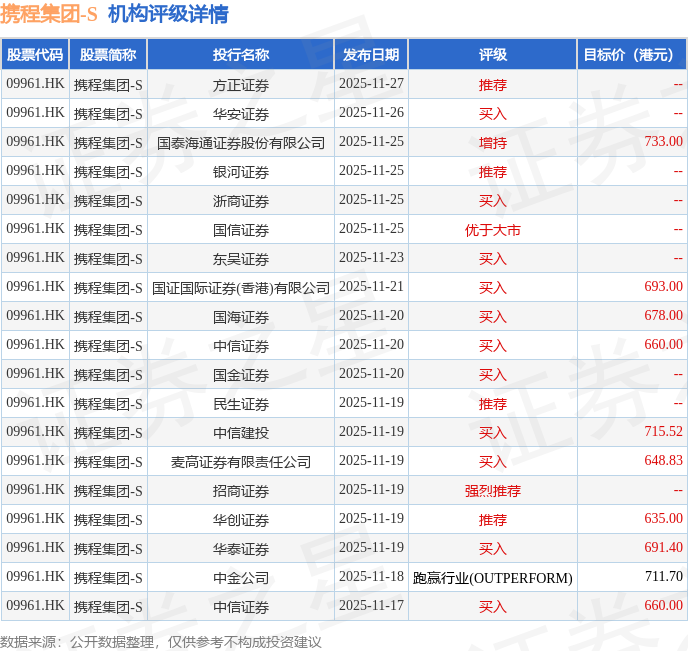The height and width of the screenshot is (651, 688).
Task: Select the 国金证券 cell
Action: tap(241, 375)
